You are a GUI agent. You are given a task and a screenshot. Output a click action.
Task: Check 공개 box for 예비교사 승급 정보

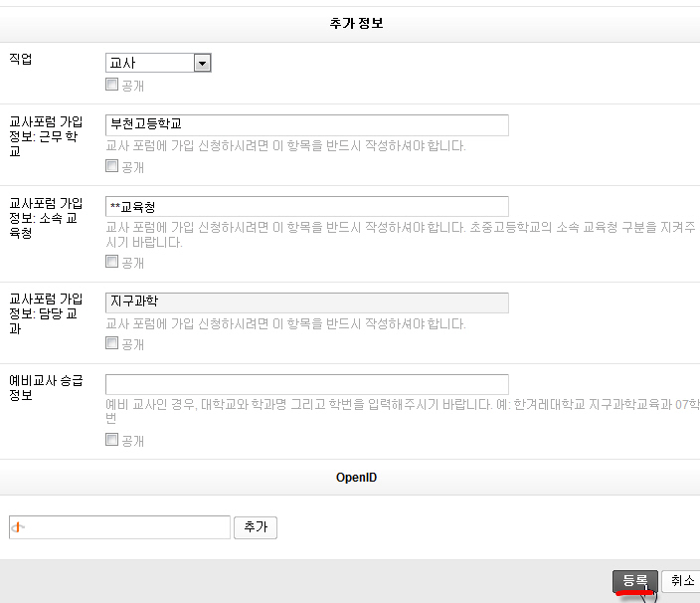pyautogui.click(x=112, y=440)
